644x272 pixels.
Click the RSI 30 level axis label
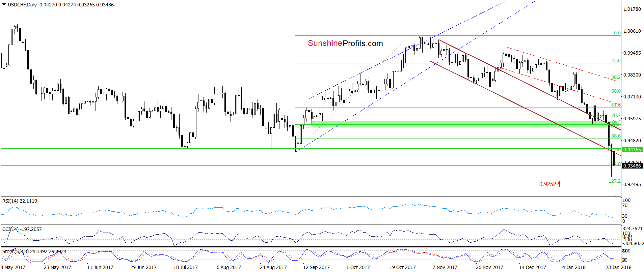[625, 216]
